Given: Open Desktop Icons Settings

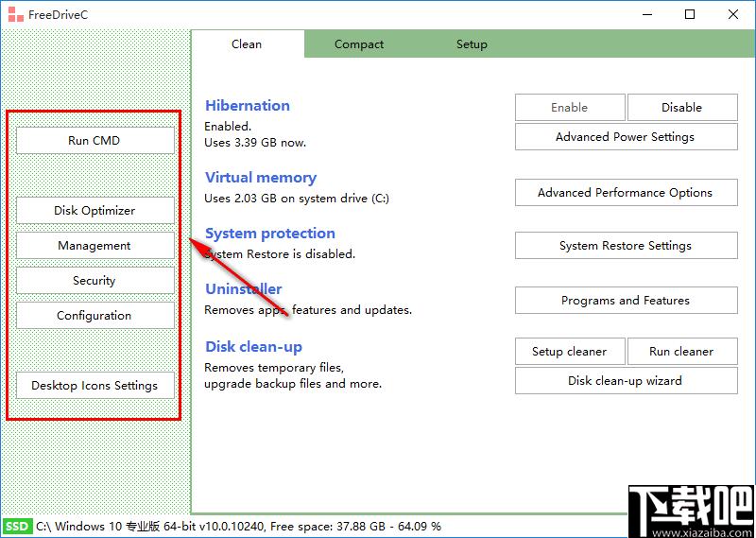Looking at the screenshot, I should pos(95,386).
